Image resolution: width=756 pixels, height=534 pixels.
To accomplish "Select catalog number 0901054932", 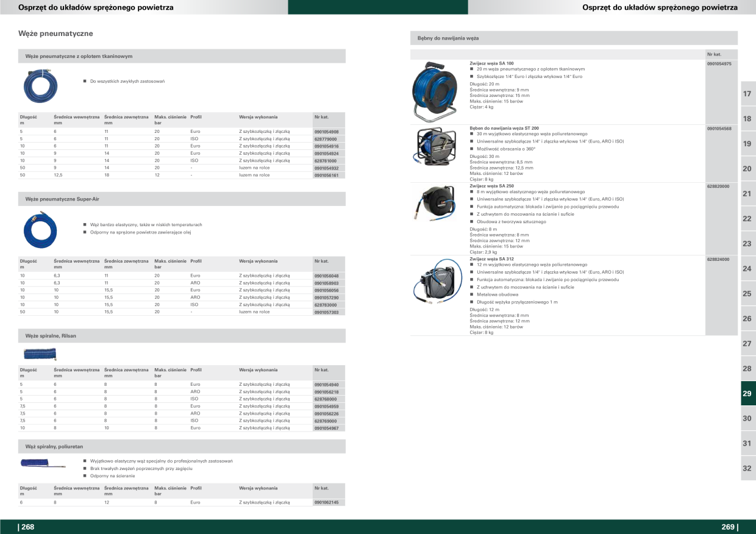I will (326, 168).
